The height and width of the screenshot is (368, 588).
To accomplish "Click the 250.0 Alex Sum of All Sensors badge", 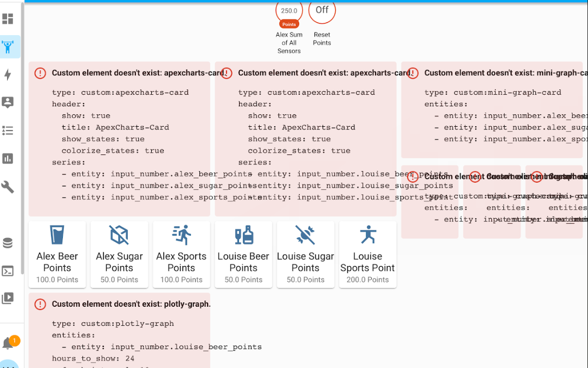I will pos(289,10).
